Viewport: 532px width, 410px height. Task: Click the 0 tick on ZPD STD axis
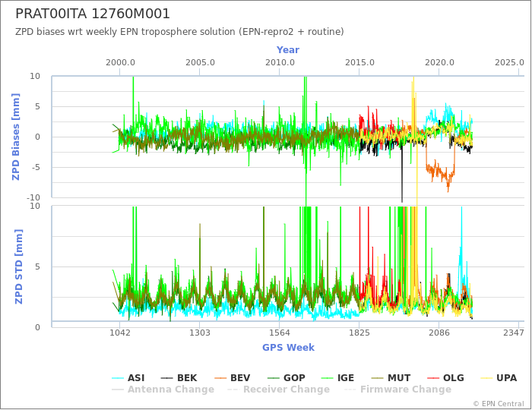(38, 327)
